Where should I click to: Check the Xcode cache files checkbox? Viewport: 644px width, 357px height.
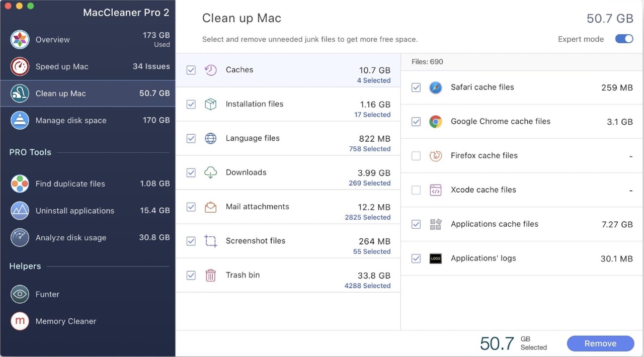[x=416, y=190]
